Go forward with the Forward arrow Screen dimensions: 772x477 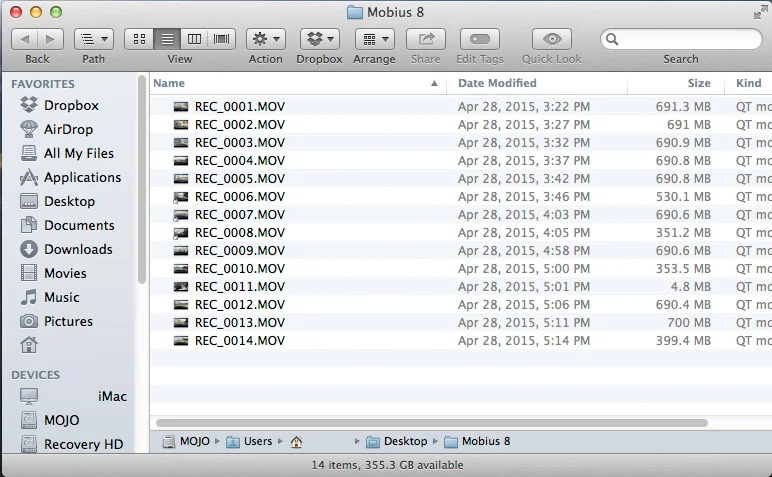[50, 39]
